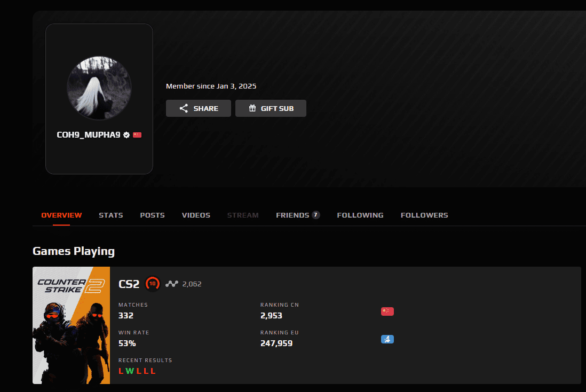
Task: Click the round profile avatar picture
Action: click(x=99, y=87)
